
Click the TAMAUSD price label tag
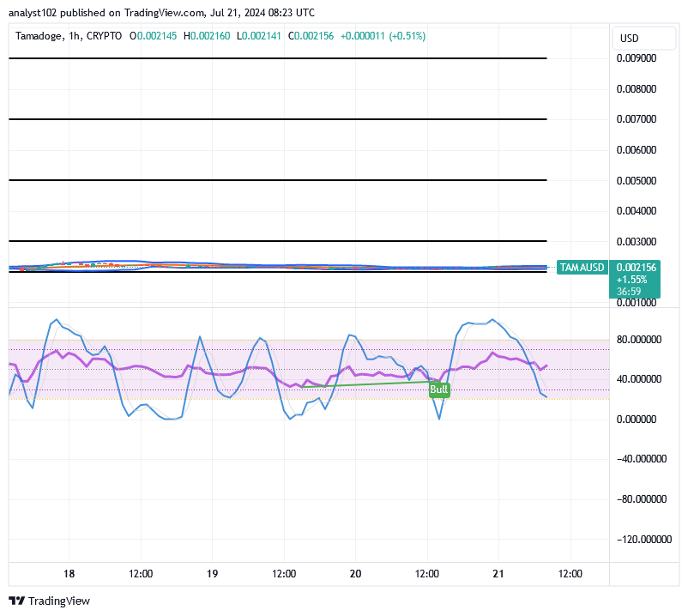(582, 267)
